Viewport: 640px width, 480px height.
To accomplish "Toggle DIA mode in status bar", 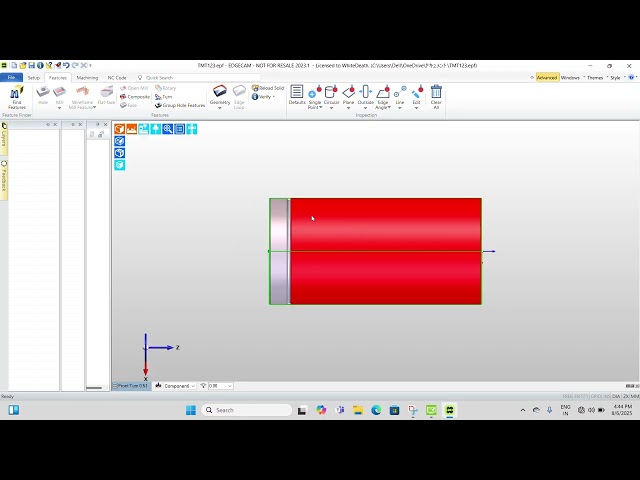I will (616, 396).
